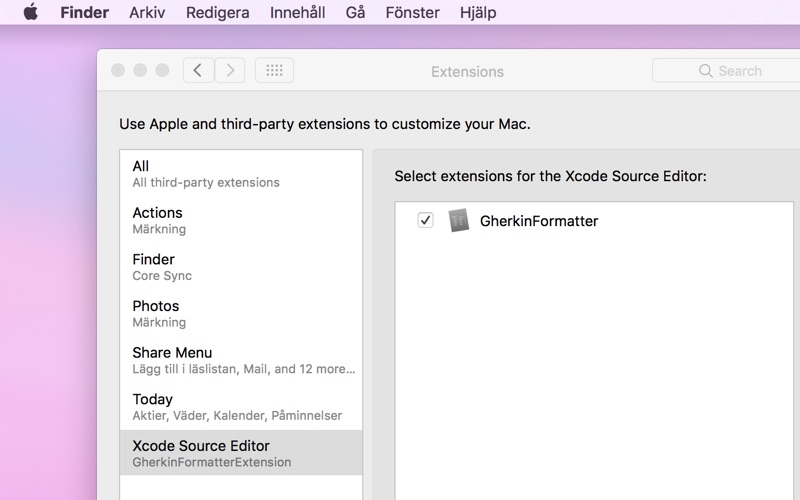Select the Xcode Source Editor category
800x500 pixels.
pyautogui.click(x=241, y=453)
